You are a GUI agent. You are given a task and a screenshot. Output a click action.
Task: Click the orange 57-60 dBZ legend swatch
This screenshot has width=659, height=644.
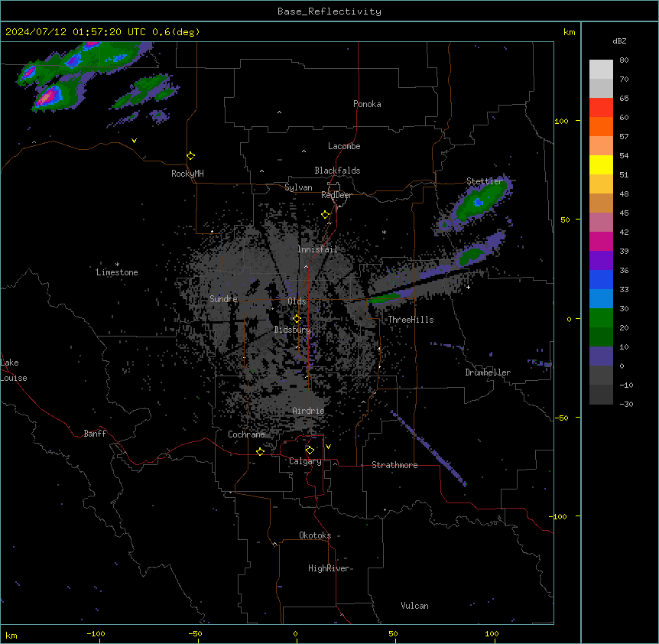tap(601, 126)
